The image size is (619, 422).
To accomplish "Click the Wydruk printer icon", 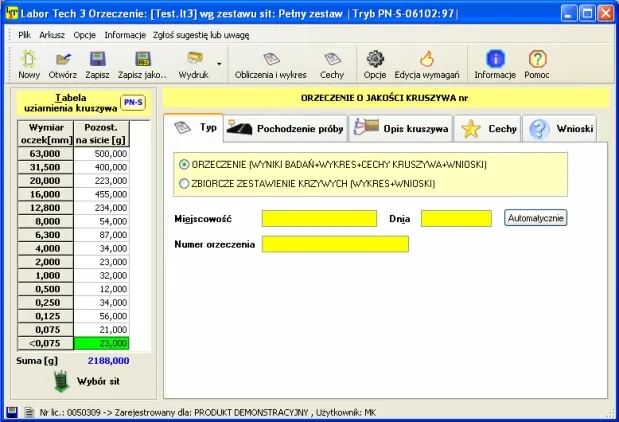I will click(x=194, y=60).
